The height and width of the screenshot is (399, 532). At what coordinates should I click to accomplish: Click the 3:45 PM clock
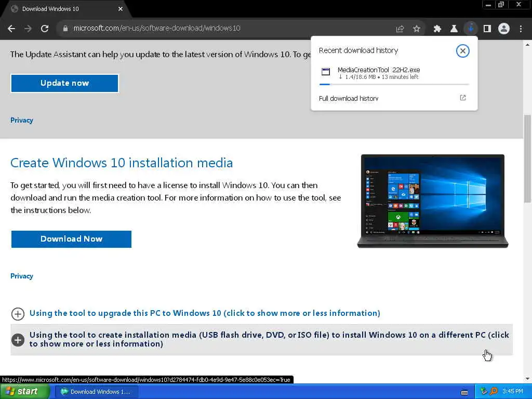click(x=513, y=391)
